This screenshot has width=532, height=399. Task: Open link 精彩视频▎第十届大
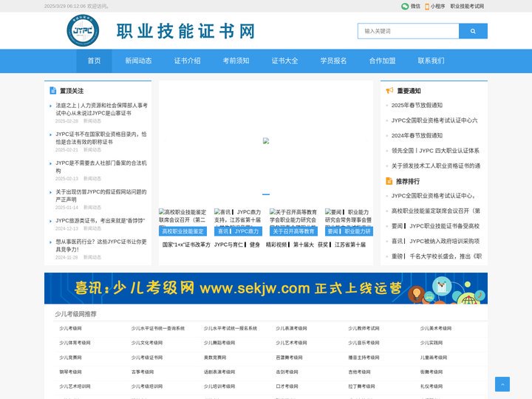tap(290, 245)
